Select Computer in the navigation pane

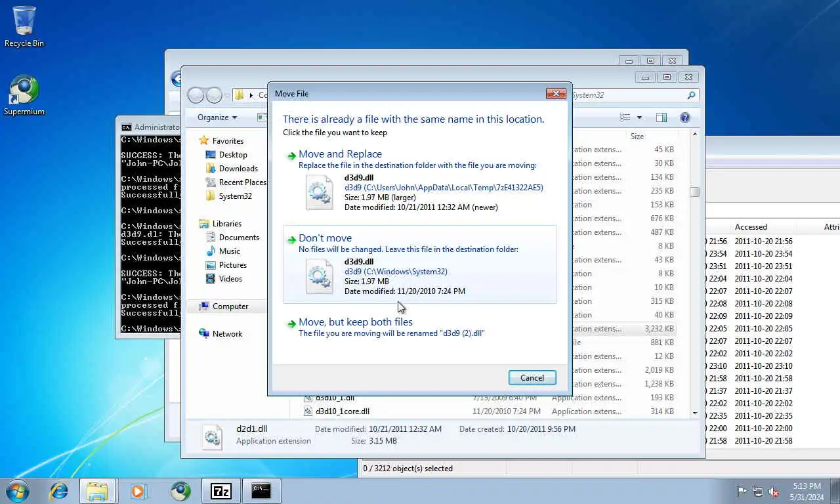point(230,306)
